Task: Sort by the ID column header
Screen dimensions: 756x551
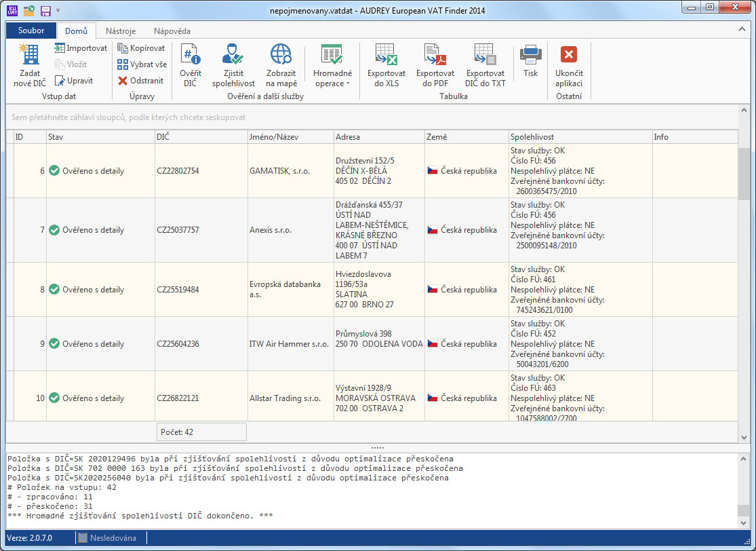Action: coord(30,136)
